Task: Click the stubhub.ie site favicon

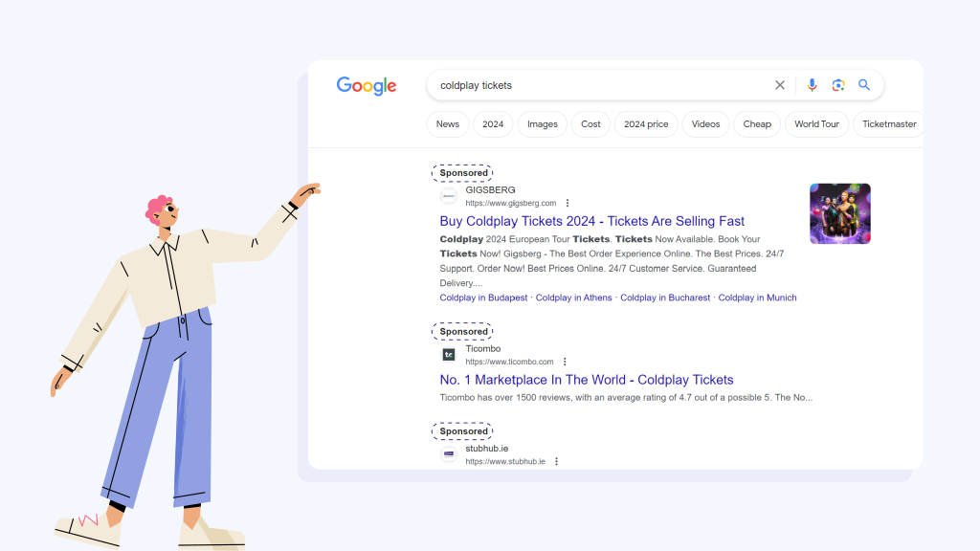Action: (x=448, y=453)
